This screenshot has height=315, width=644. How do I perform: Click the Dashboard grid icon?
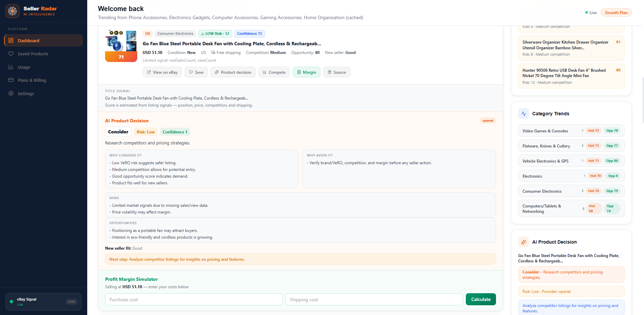coord(11,41)
